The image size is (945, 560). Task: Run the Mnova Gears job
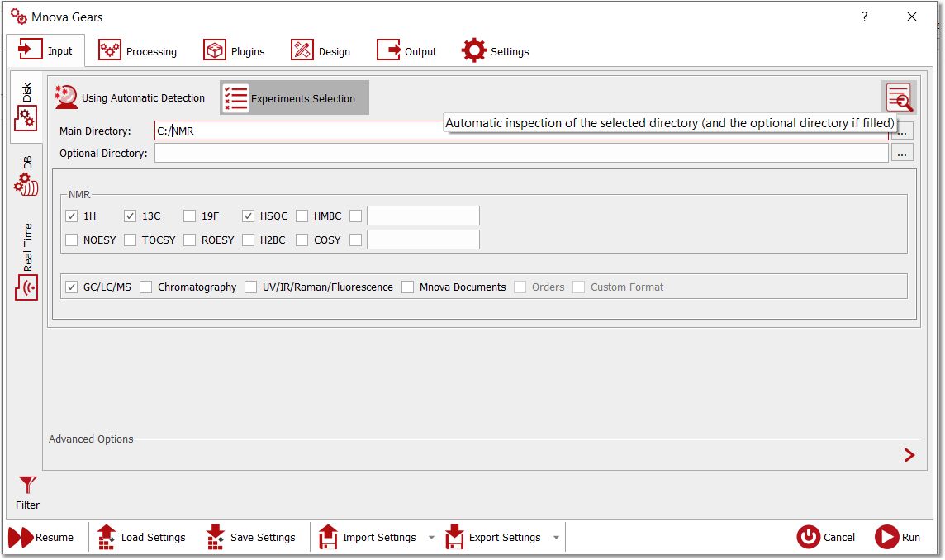897,537
